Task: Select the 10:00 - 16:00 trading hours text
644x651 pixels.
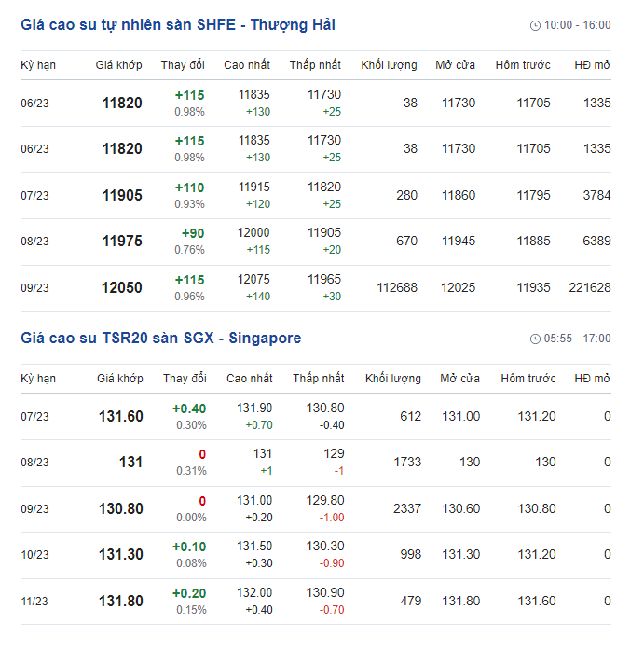Action: (577, 25)
